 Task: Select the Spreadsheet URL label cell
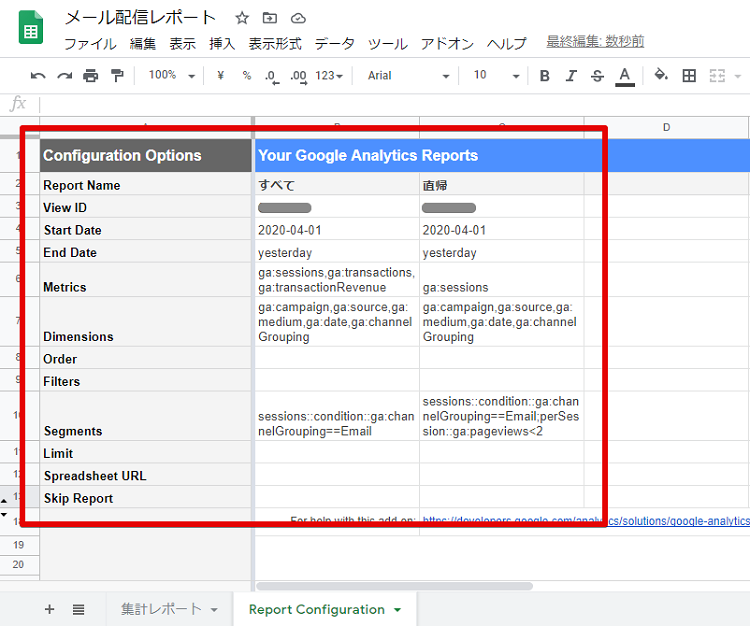145,475
